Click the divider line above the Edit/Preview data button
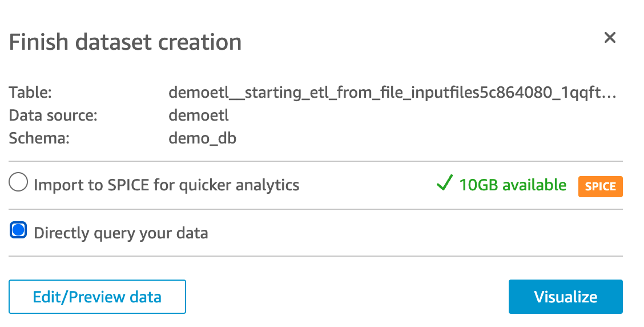This screenshot has height=327, width=644. click(316, 256)
